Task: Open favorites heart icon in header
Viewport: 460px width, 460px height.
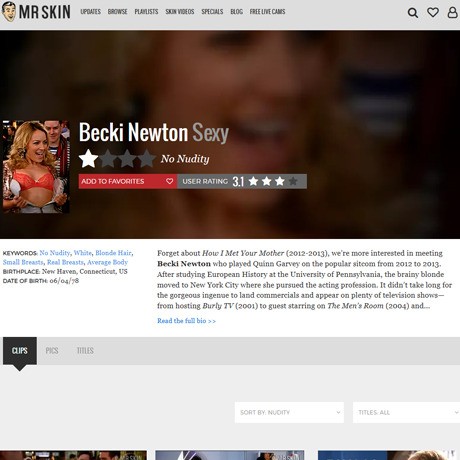Action: 433,12
